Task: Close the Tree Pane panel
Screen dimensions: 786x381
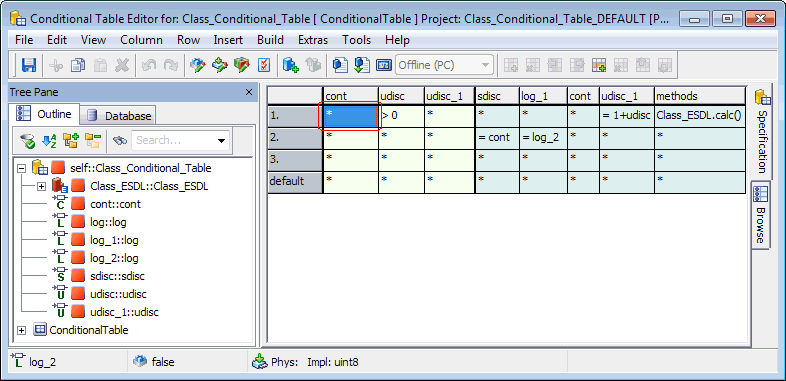Action: 249,92
